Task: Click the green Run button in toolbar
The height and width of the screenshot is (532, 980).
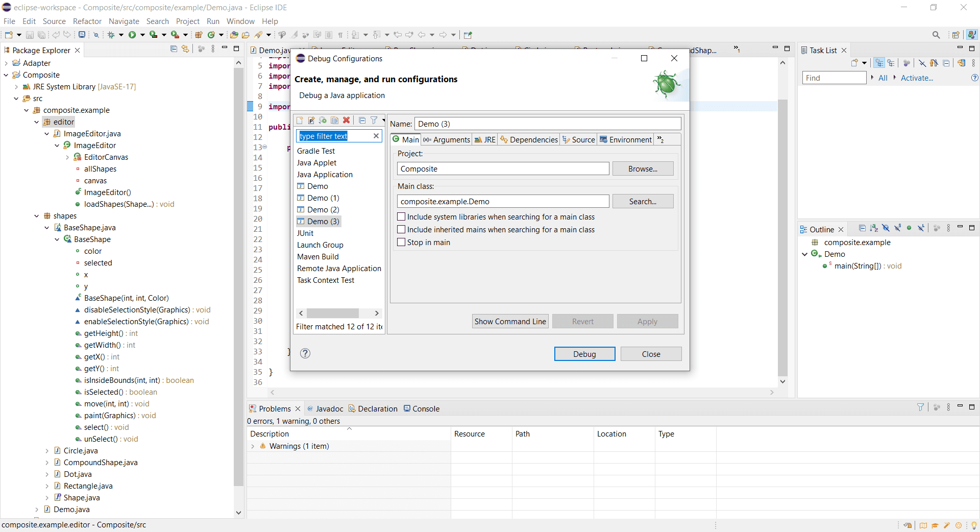Action: point(132,35)
